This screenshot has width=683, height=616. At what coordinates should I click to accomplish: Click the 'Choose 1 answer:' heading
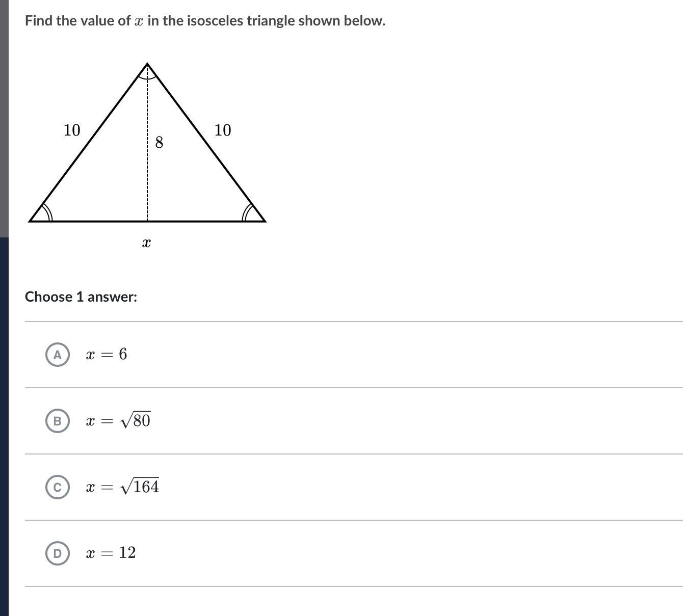coord(81,297)
